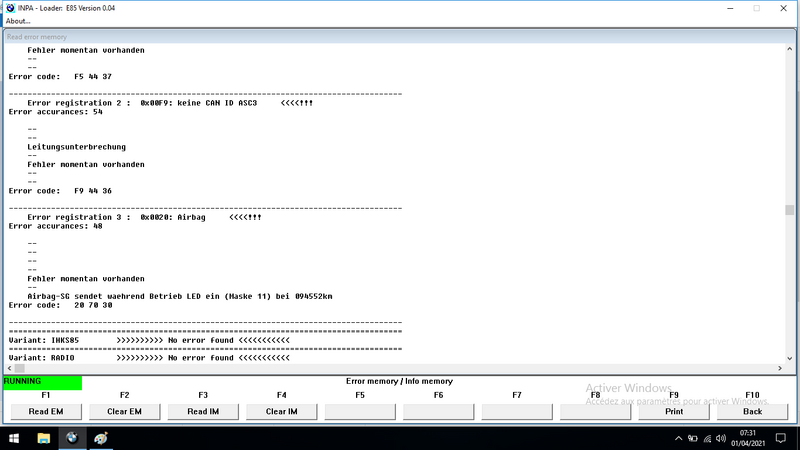Click the volume speaker tray icon
This screenshot has height=450, width=800.
coord(721,438)
